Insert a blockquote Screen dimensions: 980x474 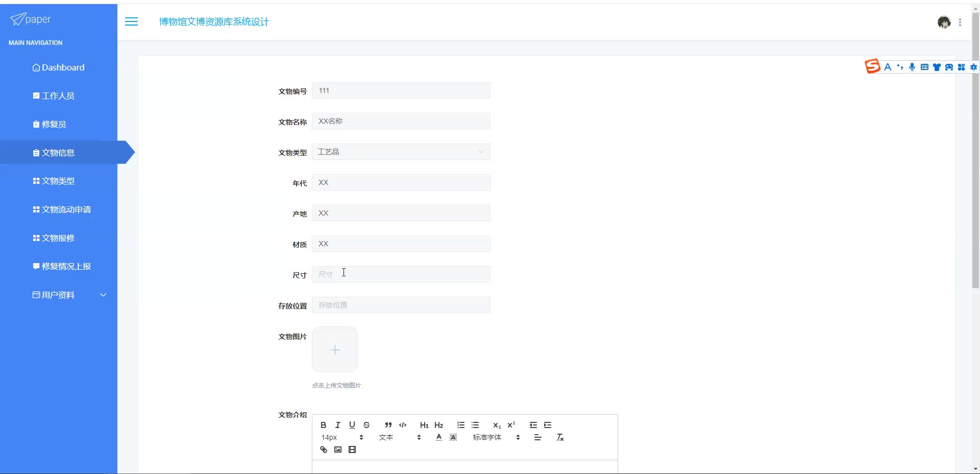[x=388, y=425]
